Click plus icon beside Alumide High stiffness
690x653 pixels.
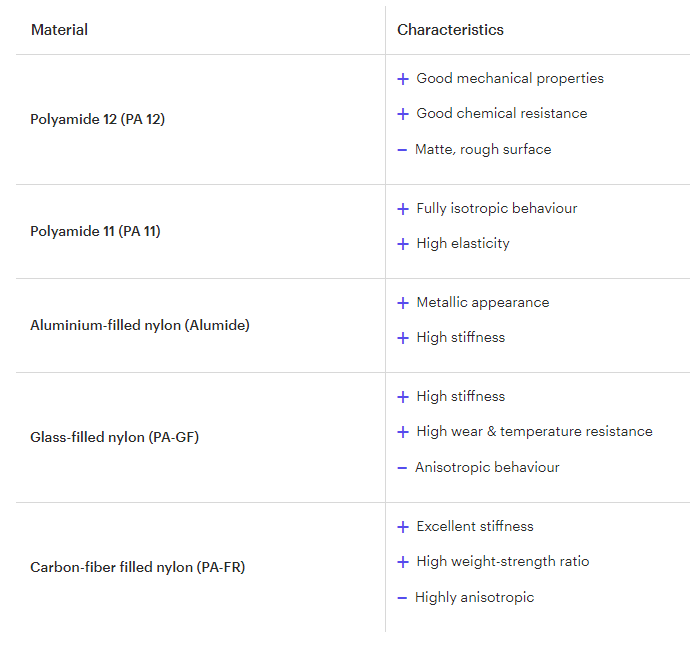tap(403, 338)
